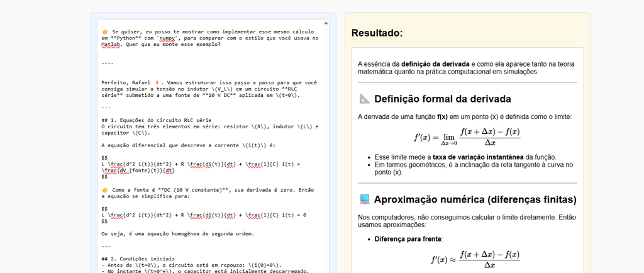Viewport: 644px width, 273px height.
Task: Click the '\frac{dV_{fonte}(t)}{dt}' line in the editor
Action: pyautogui.click(x=138, y=170)
